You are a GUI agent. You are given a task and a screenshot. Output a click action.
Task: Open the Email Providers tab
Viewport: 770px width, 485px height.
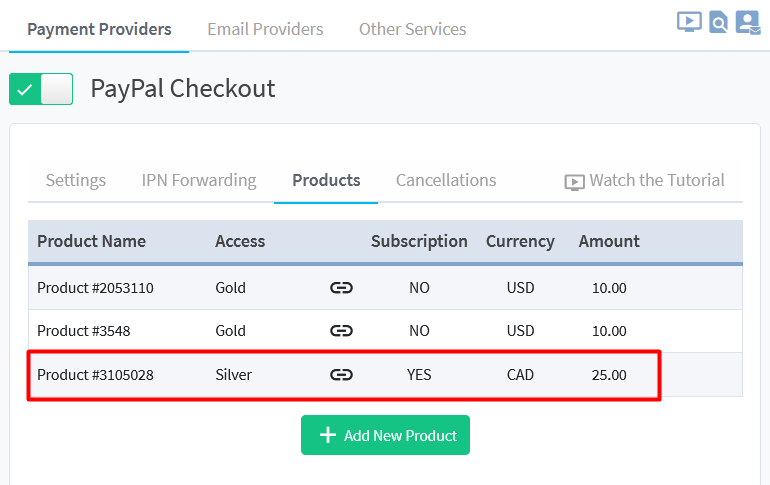(x=265, y=29)
